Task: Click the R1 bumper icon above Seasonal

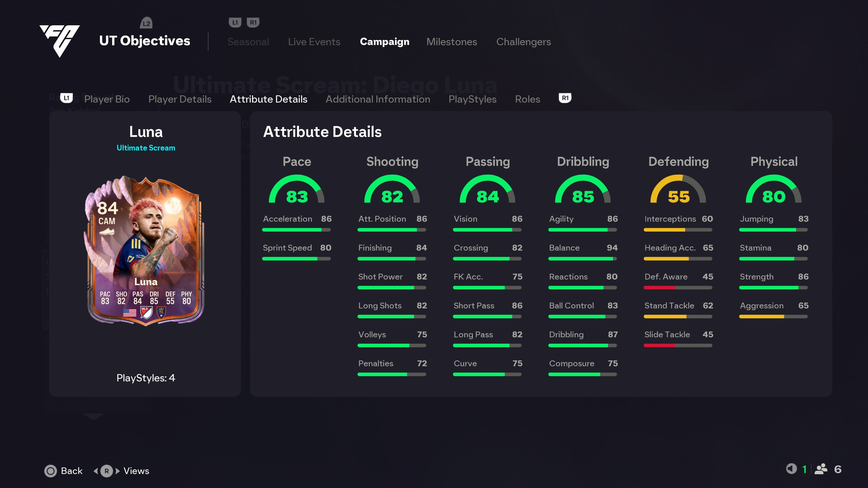Action: click(x=253, y=23)
